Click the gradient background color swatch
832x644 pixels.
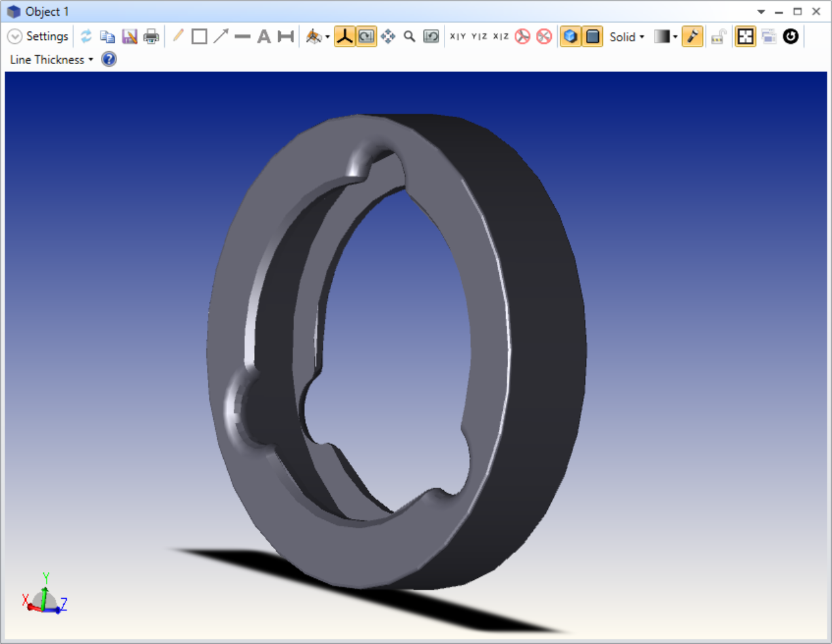coord(662,37)
